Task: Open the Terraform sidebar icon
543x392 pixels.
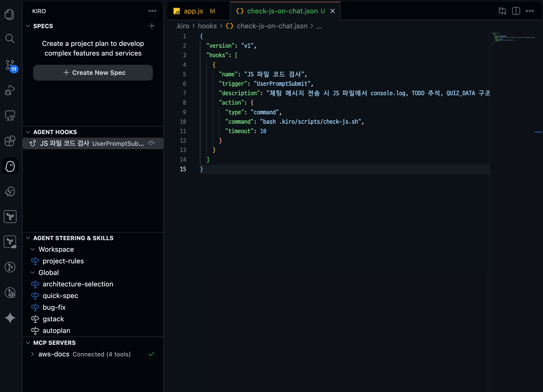Action: pyautogui.click(x=10, y=216)
